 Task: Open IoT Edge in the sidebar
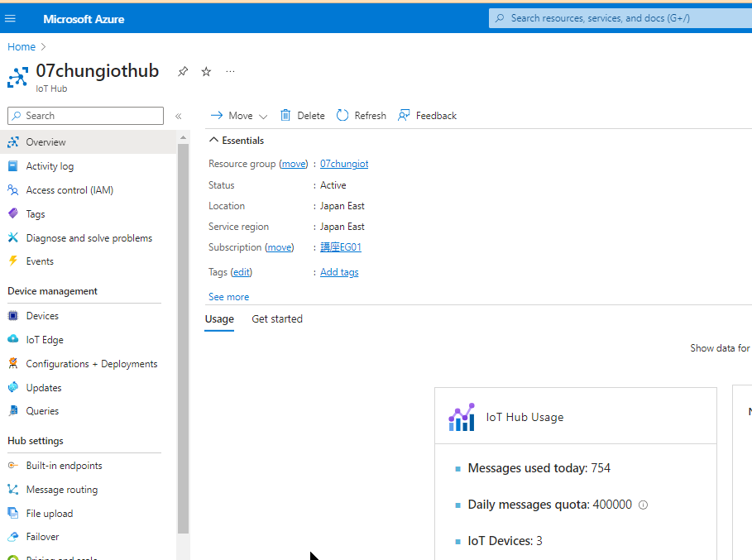tap(89, 339)
